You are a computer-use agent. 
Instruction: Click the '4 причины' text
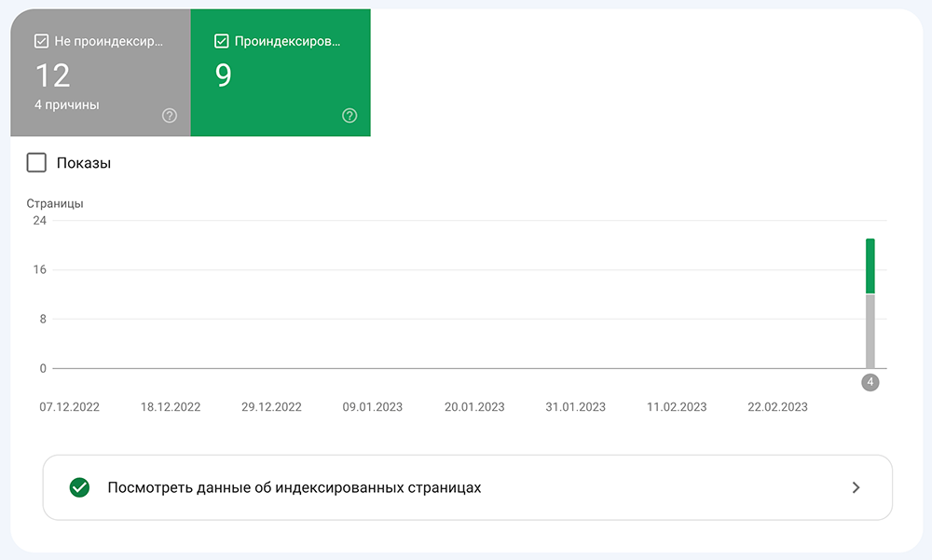tap(66, 104)
